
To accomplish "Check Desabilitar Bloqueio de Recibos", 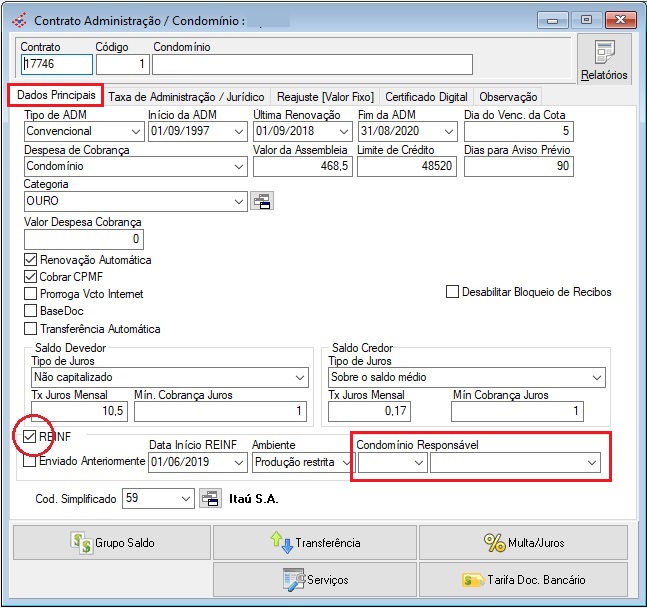I will (452, 292).
